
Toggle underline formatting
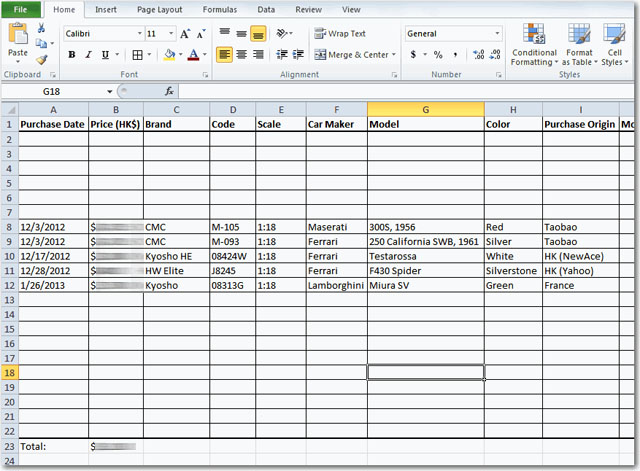point(105,54)
